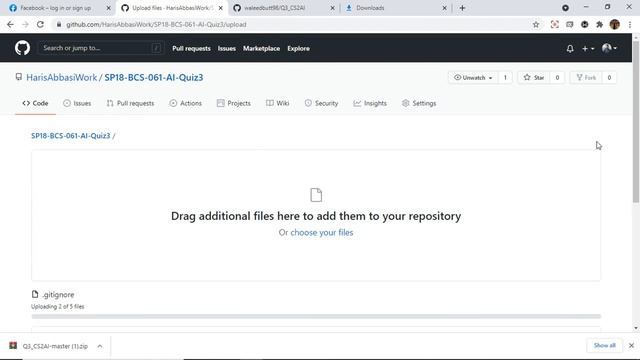Click the browser forward arrow
The width and height of the screenshot is (640, 360).
click(25, 24)
